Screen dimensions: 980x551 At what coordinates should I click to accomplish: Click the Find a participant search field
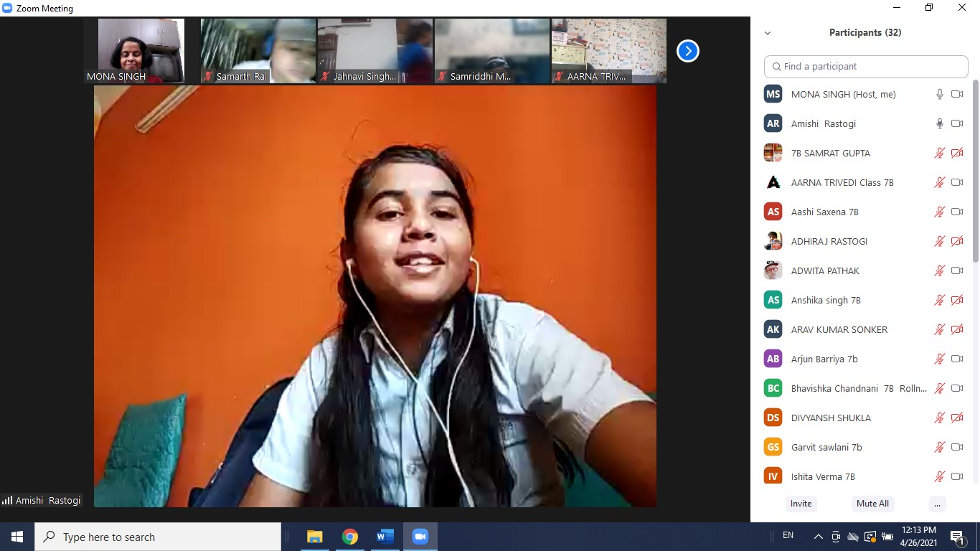coord(866,66)
